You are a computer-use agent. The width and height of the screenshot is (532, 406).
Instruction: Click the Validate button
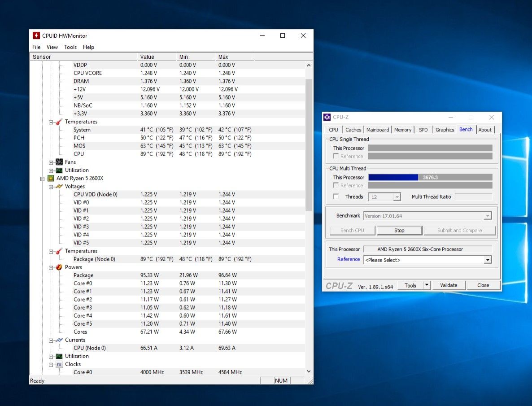point(448,285)
